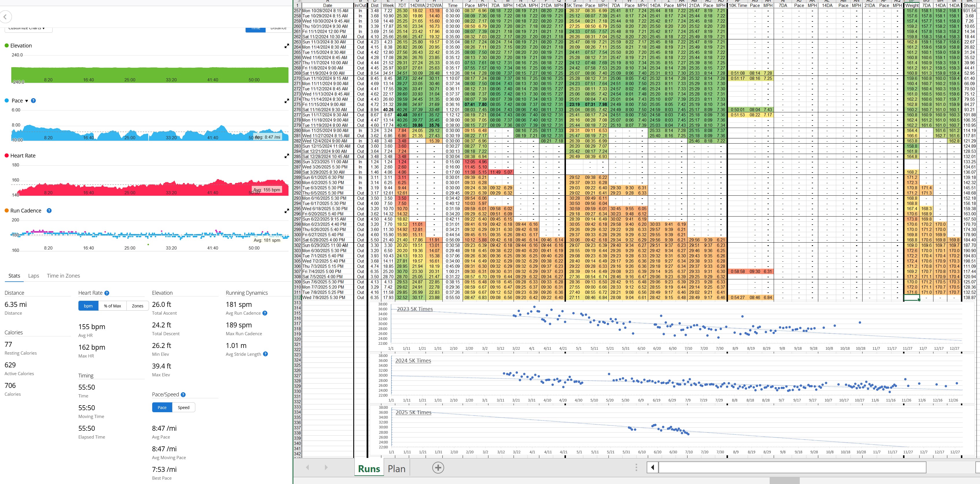Click the green Elevation legend dot
The width and height of the screenshot is (980, 484).
[6, 46]
